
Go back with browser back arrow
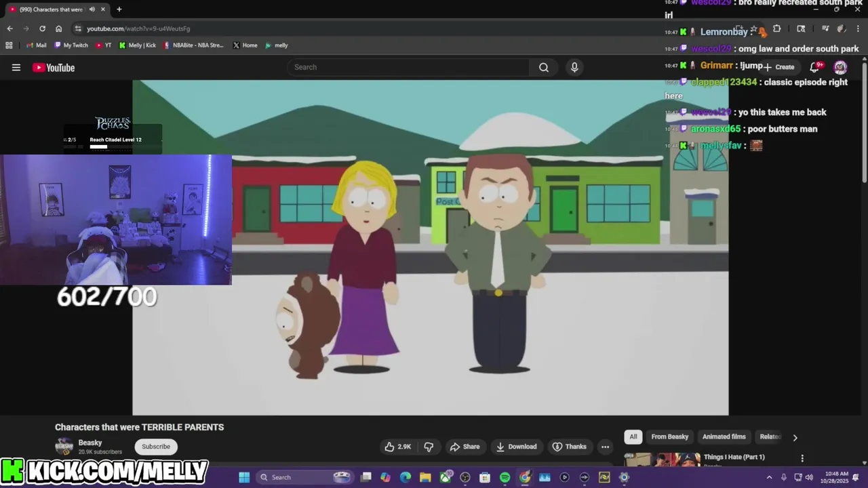[x=9, y=28]
